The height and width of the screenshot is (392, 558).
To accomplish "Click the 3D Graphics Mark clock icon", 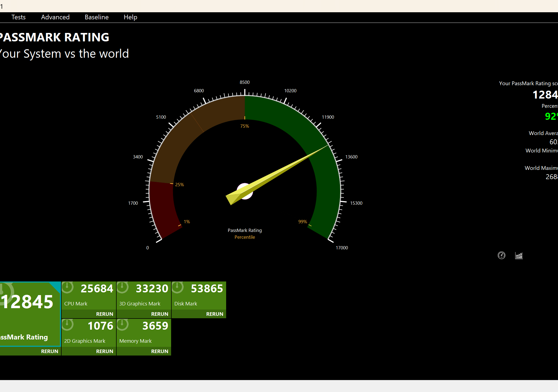I will click(123, 287).
